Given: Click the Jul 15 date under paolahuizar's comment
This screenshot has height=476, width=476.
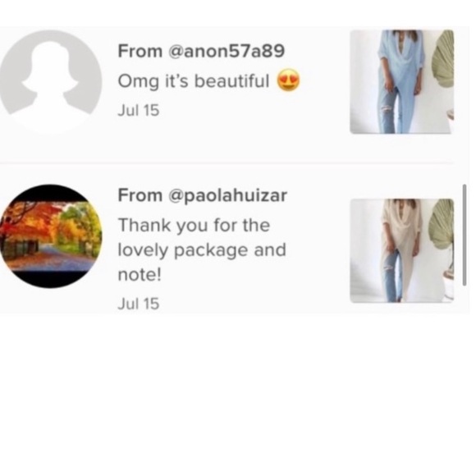Looking at the screenshot, I should pos(139,304).
